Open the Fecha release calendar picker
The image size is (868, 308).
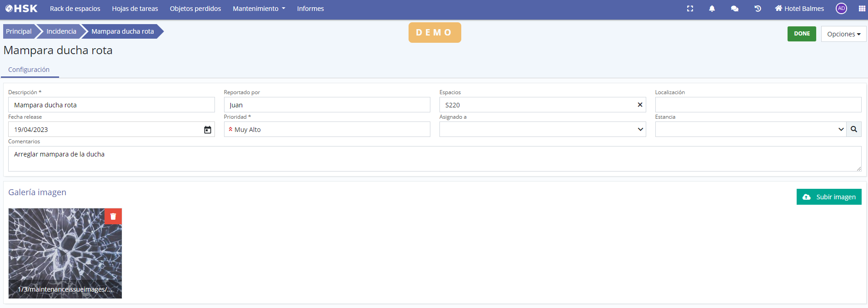207,130
